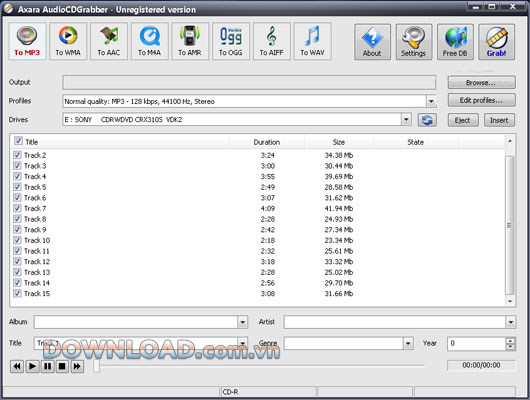Click the previous track rewind button
Image resolution: width=530 pixels, height=400 pixels.
(17, 366)
